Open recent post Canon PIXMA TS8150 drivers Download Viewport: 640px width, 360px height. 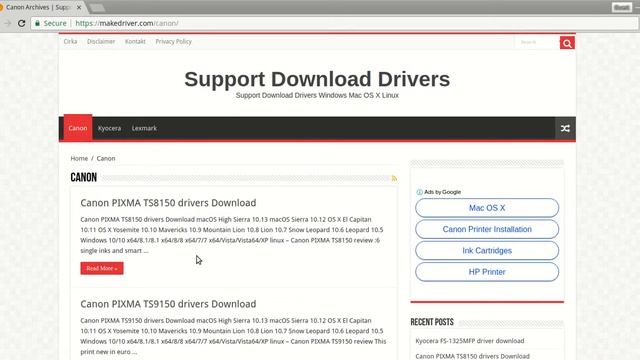click(x=472, y=356)
